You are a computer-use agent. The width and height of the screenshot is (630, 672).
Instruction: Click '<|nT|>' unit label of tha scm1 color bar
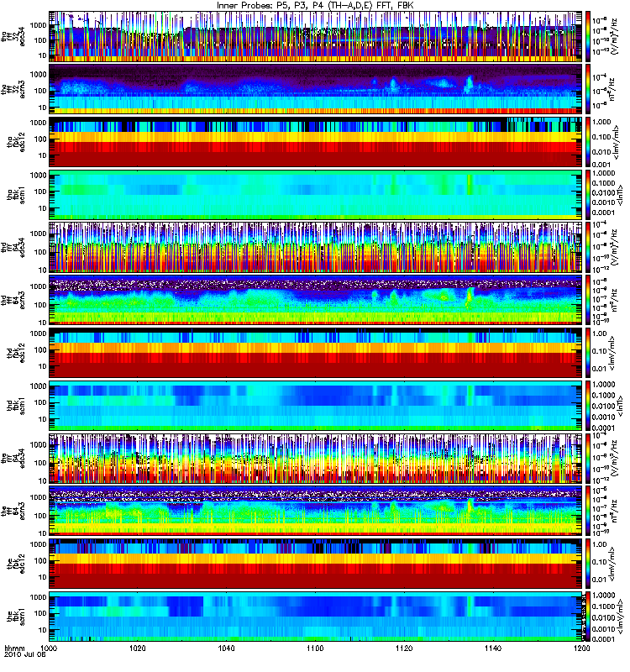point(620,195)
